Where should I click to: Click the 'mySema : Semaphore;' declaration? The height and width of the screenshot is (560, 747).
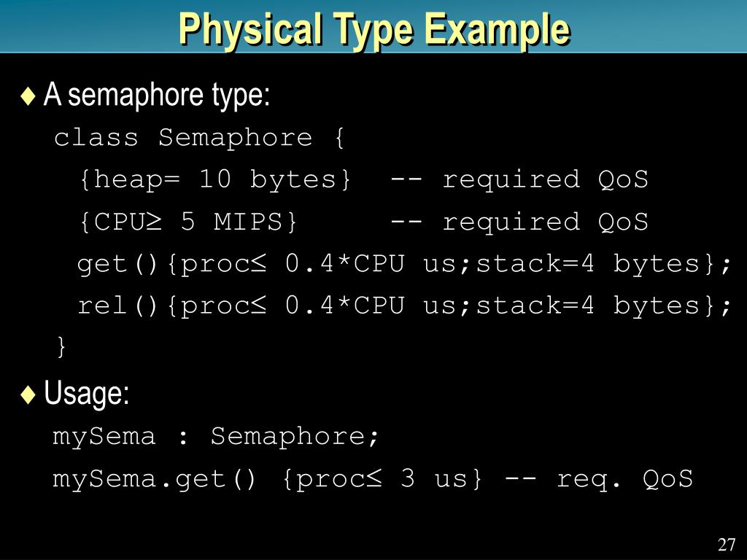click(215, 437)
